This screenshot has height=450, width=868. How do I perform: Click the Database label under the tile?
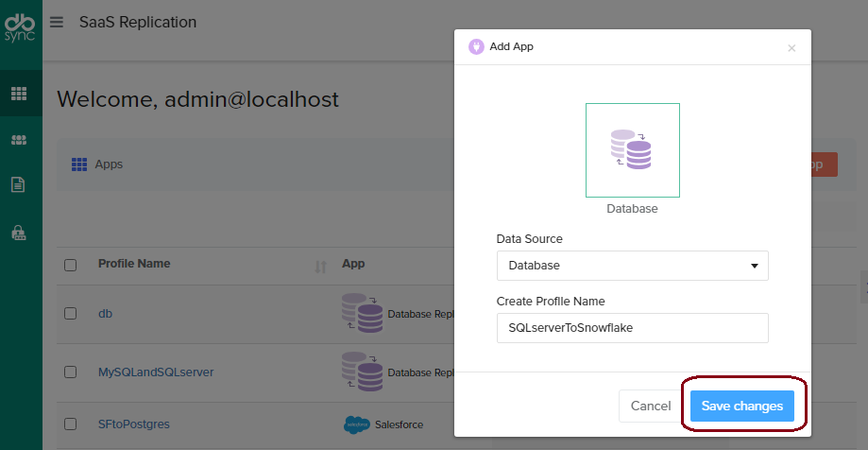[632, 209]
